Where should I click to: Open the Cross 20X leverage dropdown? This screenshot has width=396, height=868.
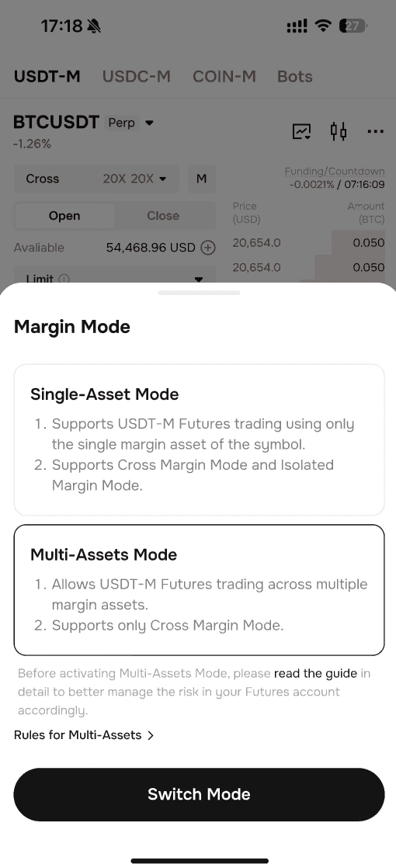coord(96,179)
